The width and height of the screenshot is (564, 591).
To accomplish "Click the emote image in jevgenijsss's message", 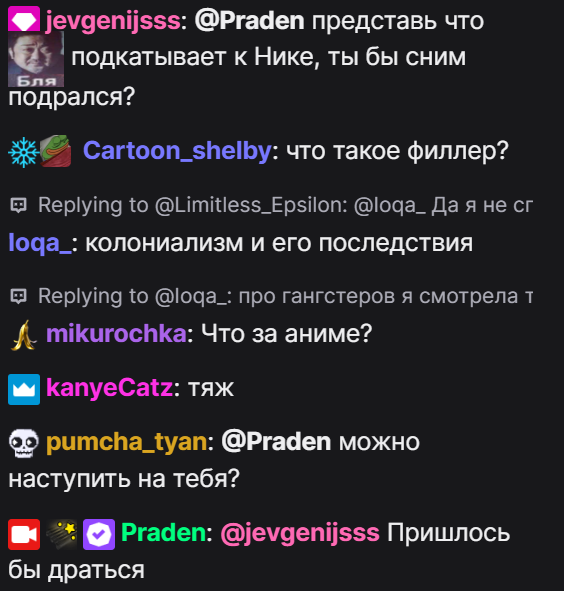I will pyautogui.click(x=36, y=59).
